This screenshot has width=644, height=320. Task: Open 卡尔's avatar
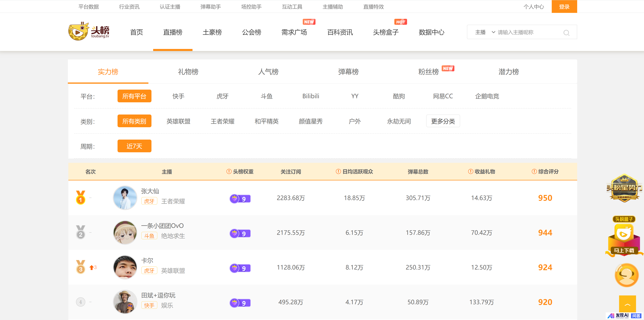point(125,267)
